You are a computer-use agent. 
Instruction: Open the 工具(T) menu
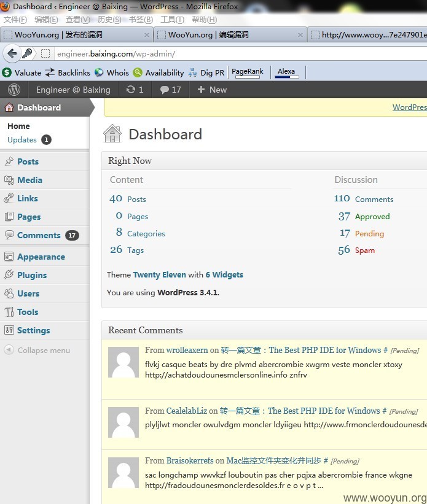click(172, 20)
